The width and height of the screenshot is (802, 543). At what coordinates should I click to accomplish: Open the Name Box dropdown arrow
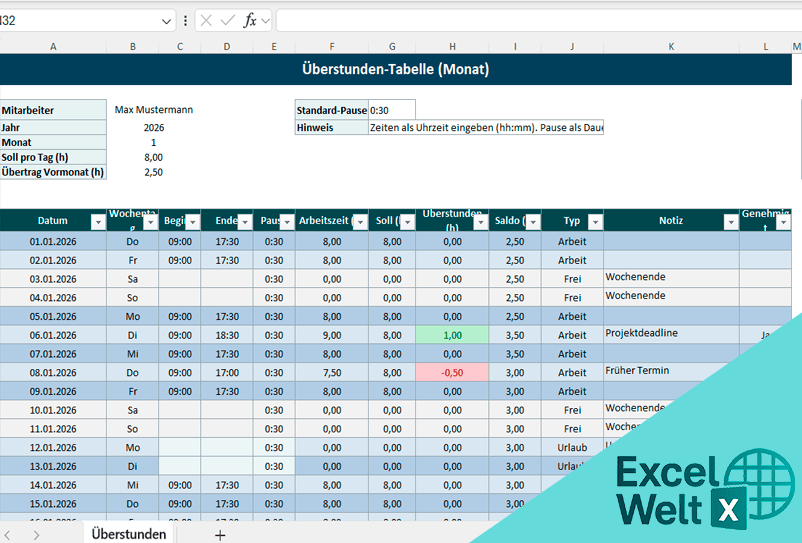coord(166,20)
